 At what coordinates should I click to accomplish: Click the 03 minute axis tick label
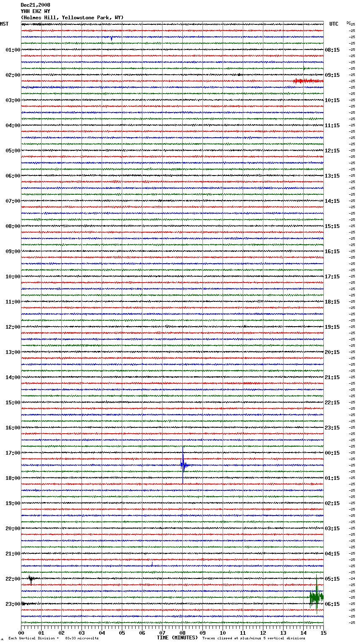(81, 633)
